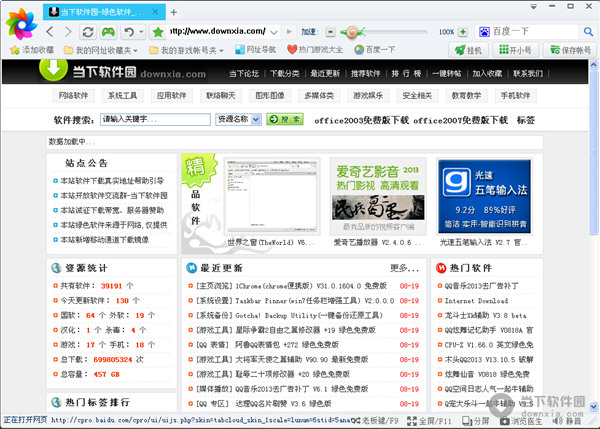Viewport: 600px width, 429px height.
Task: Click the browser forward arrow
Action: tap(68, 32)
